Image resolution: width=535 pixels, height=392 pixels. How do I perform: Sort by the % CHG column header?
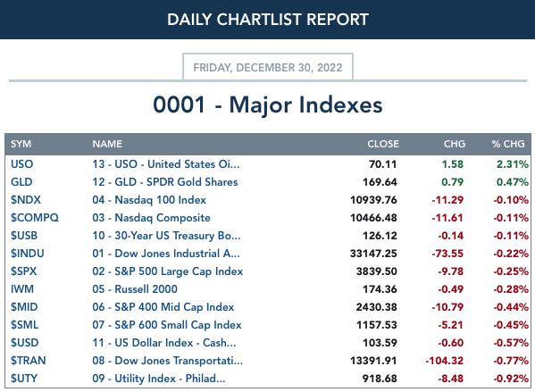(508, 144)
